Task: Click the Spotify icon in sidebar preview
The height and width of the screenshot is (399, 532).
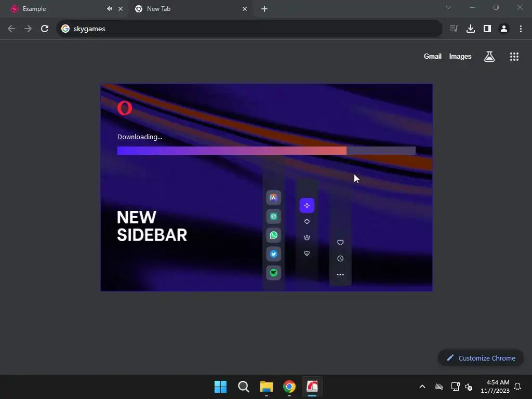Action: tap(273, 272)
